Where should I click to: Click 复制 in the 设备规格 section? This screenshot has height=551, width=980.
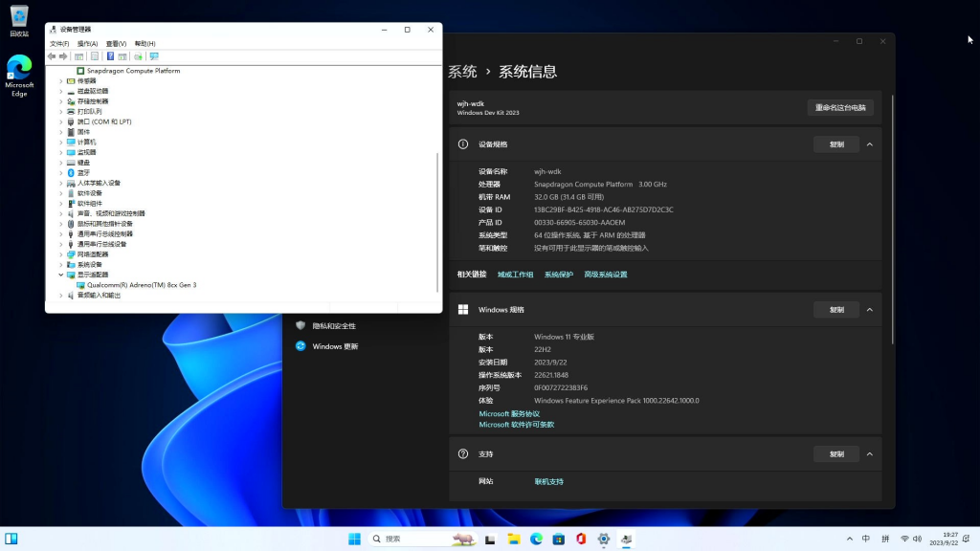(836, 144)
